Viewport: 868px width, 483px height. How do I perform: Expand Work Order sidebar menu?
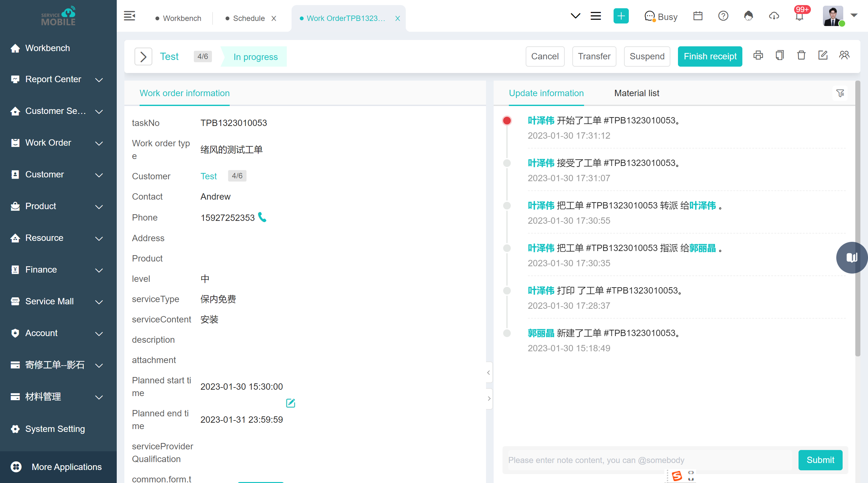point(99,143)
